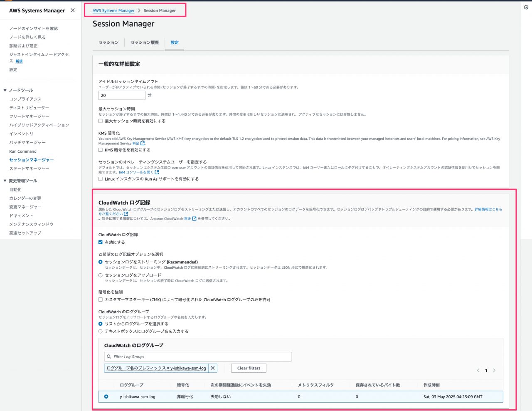Go to previous page of log groups
This screenshot has width=532, height=411.
[x=478, y=371]
